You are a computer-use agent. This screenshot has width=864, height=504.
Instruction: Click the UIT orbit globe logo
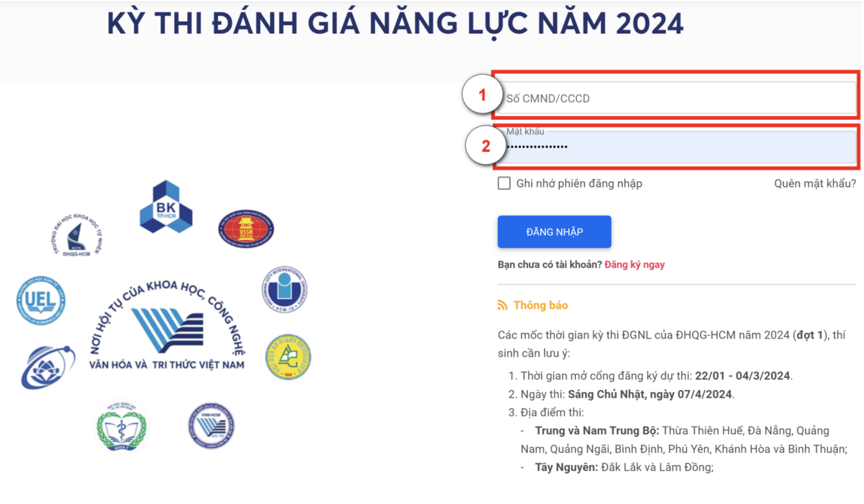[x=47, y=366]
